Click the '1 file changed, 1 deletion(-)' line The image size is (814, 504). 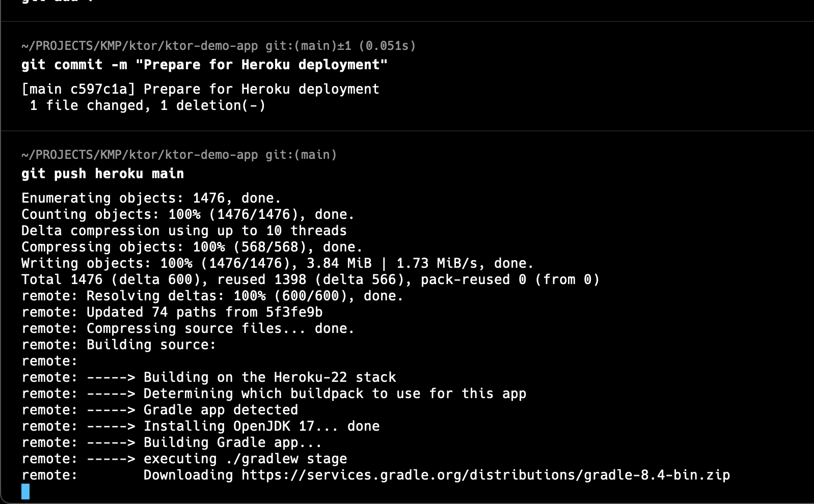tap(147, 105)
